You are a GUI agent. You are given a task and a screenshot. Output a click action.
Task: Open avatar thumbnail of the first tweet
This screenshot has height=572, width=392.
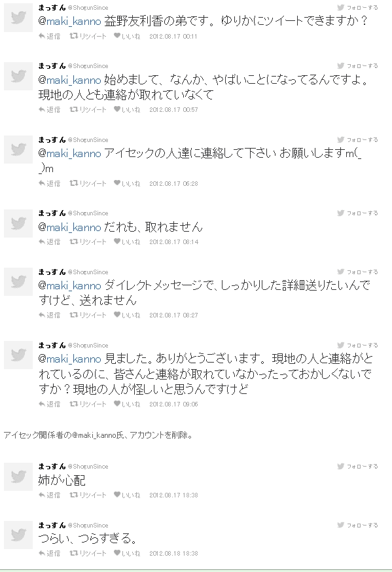point(18,18)
